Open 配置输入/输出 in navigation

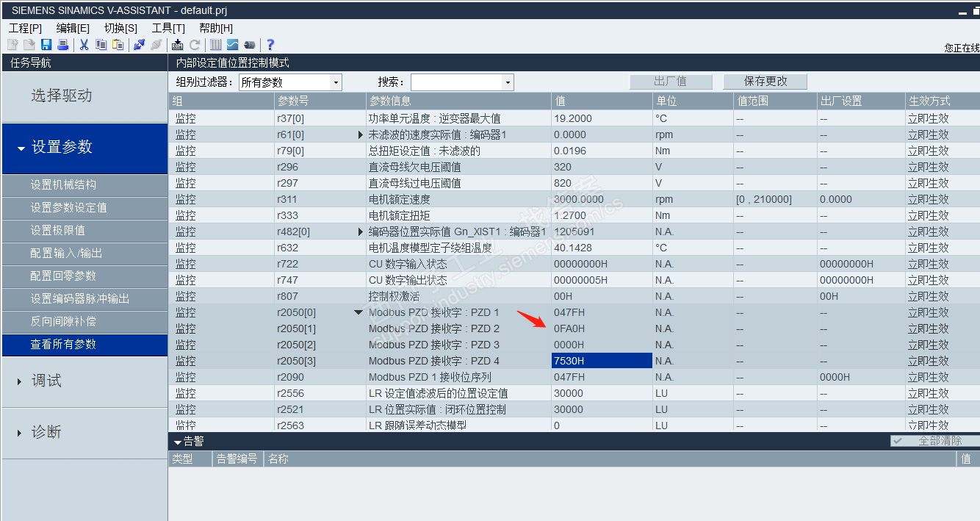(x=84, y=253)
